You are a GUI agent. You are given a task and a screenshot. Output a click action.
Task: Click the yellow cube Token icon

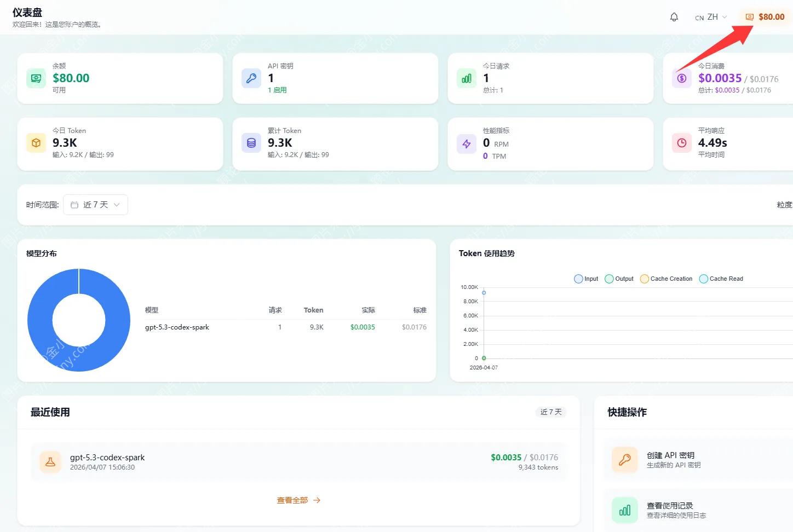[36, 143]
